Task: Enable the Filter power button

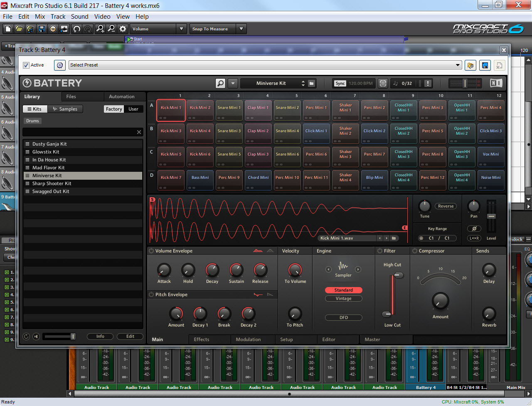Action: (x=379, y=251)
